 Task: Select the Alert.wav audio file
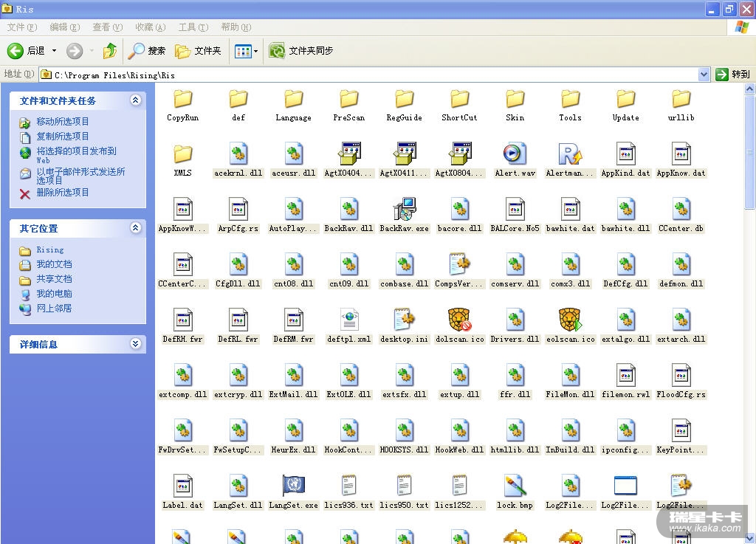tap(515, 154)
